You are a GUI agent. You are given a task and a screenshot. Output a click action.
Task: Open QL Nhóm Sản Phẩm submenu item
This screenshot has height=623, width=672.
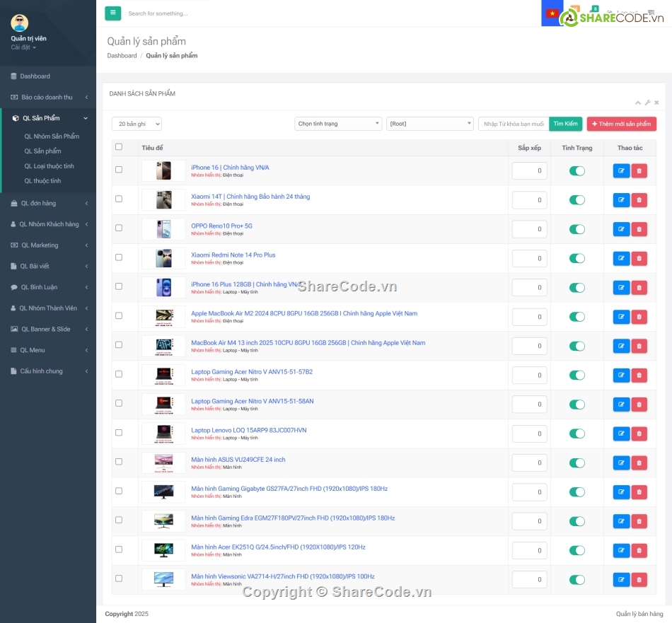[x=52, y=136]
